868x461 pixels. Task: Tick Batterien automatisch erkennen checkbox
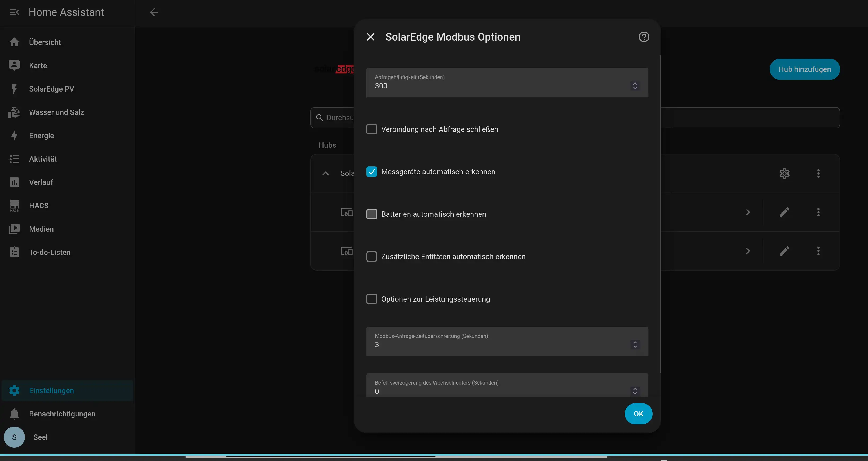click(371, 214)
